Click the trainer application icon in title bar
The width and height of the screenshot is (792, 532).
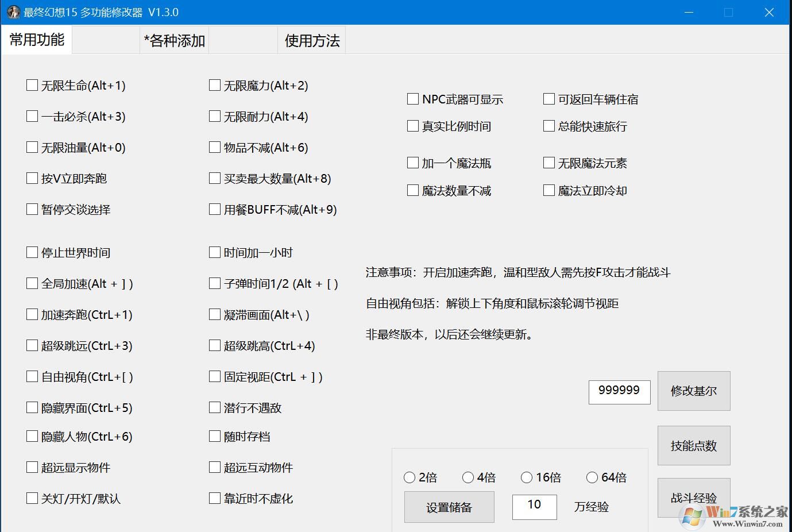[13, 11]
